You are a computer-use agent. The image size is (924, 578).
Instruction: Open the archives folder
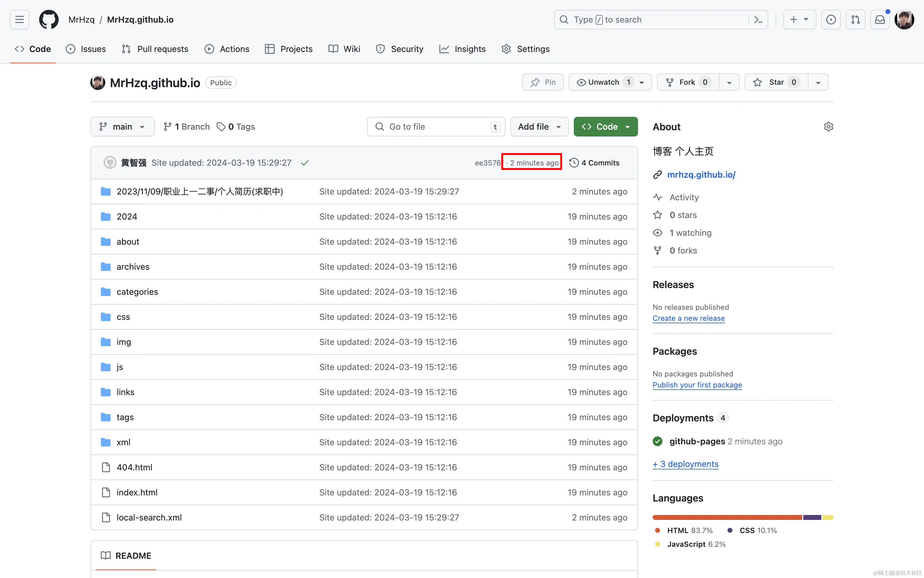pos(133,266)
